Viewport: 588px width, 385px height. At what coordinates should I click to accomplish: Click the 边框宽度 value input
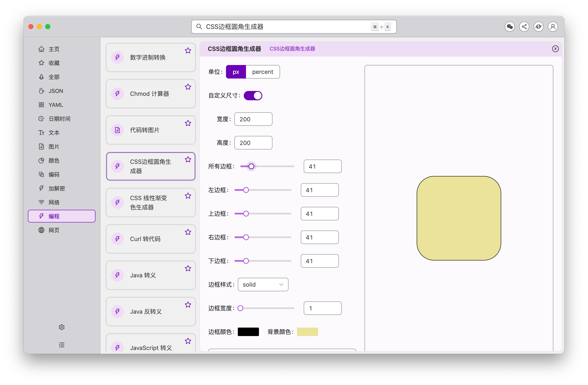tap(323, 308)
